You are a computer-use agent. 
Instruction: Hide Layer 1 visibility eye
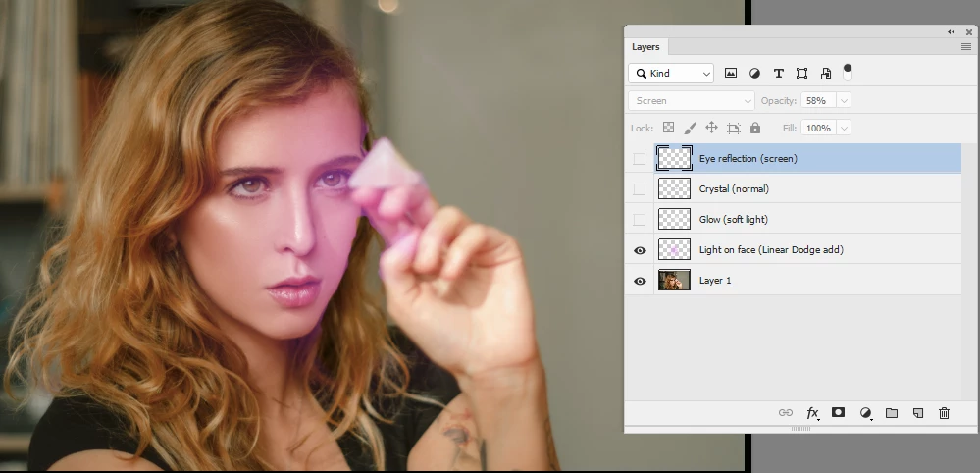click(x=640, y=282)
